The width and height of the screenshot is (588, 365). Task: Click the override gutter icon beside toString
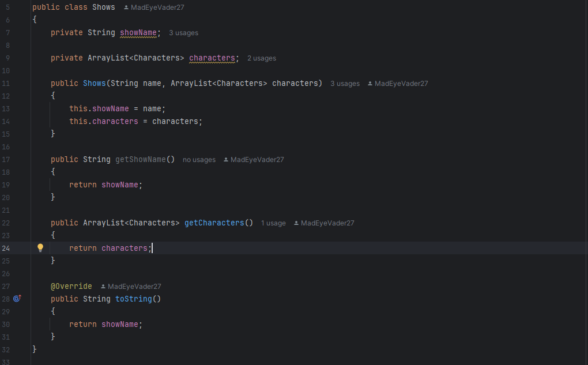pos(17,299)
